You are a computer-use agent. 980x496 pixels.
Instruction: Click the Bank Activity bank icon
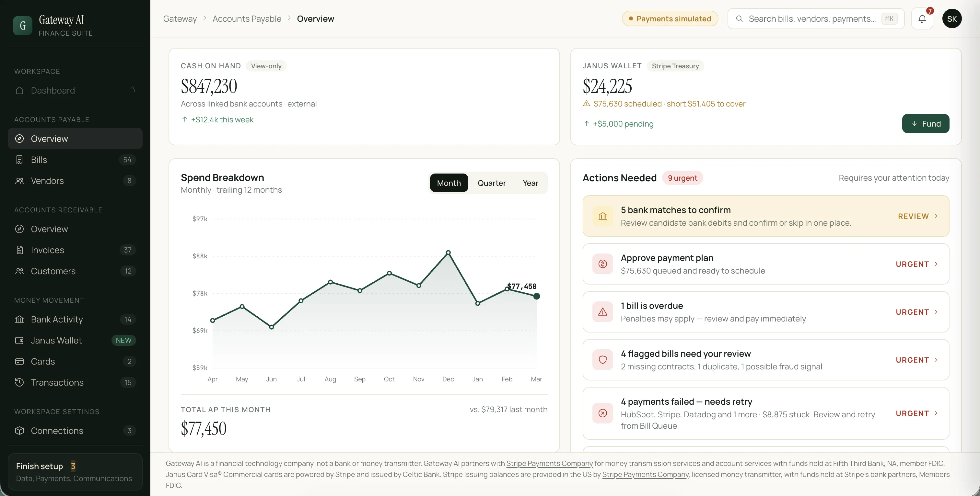tap(19, 319)
